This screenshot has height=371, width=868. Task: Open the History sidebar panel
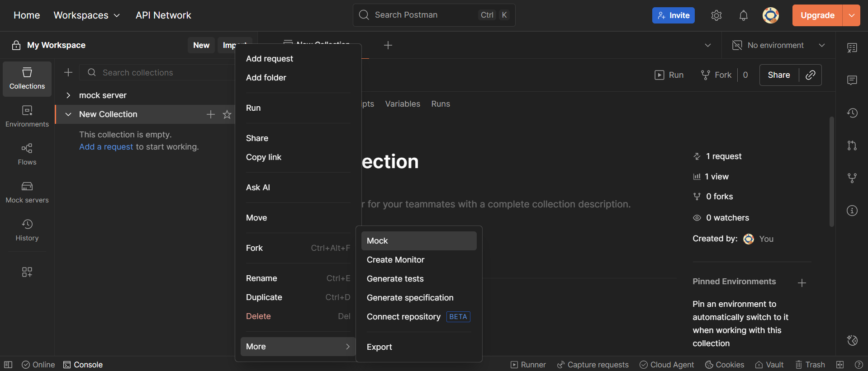click(x=27, y=230)
